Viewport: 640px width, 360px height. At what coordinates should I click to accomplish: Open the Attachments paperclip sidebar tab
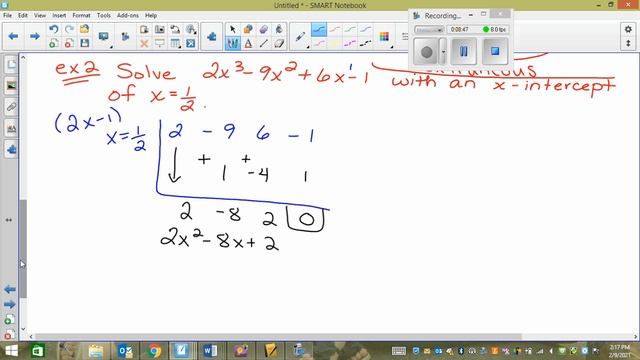tap(11, 107)
